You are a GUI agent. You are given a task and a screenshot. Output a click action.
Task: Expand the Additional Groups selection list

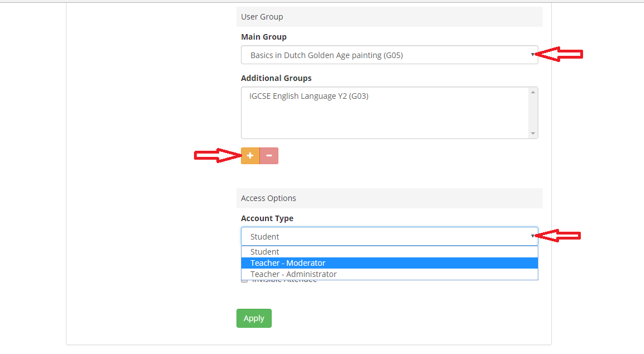[389, 112]
